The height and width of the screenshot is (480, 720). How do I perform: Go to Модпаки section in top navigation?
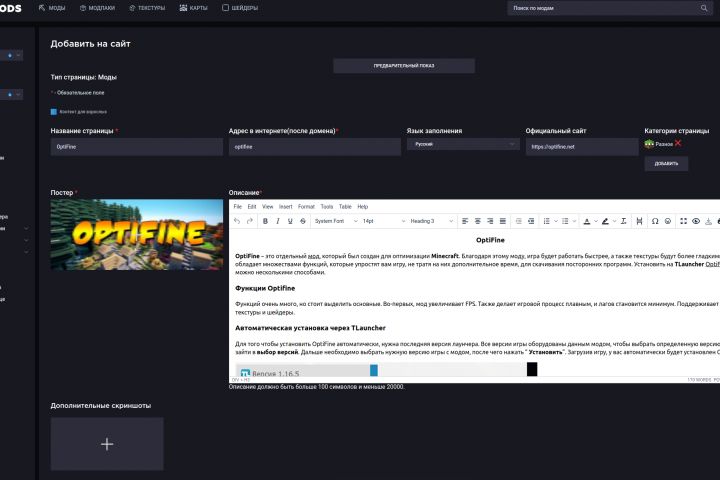click(97, 8)
